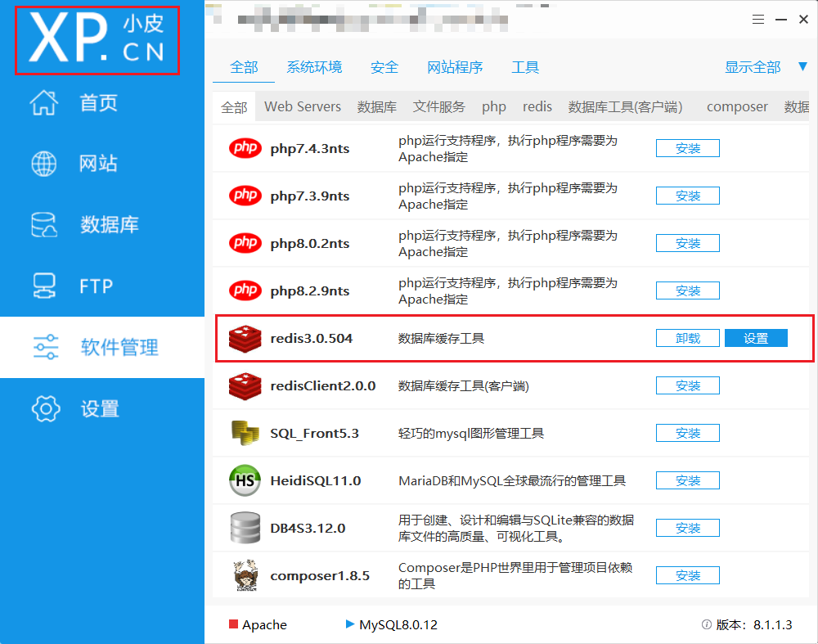Screen dimensions: 818x644
Task: Click the composer1.8.5 name text
Action: point(320,575)
